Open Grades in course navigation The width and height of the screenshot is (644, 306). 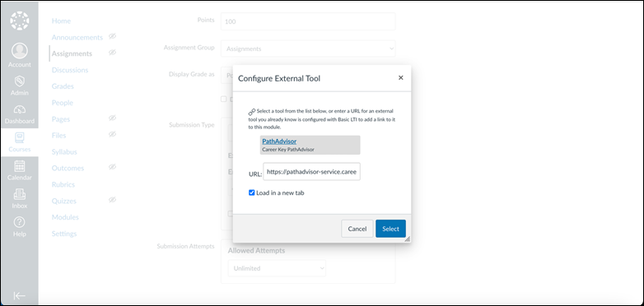[63, 86]
